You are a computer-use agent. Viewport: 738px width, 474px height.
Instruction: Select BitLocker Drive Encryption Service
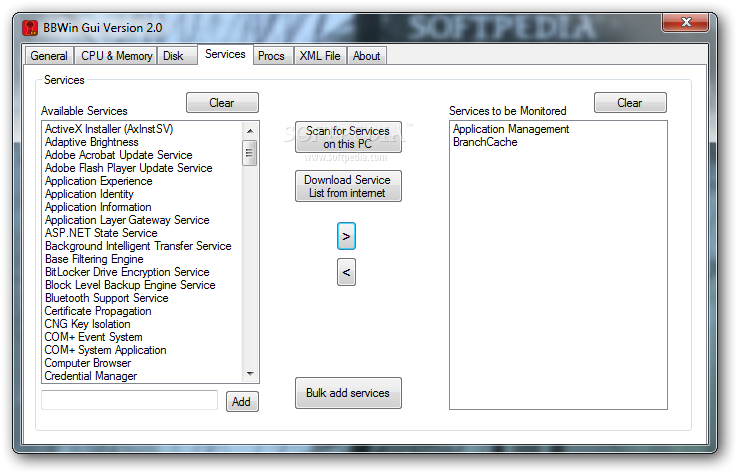[127, 272]
